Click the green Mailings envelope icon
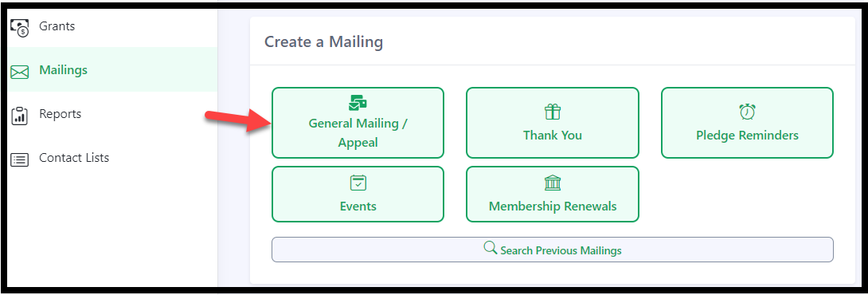The image size is (868, 295). 20,72
